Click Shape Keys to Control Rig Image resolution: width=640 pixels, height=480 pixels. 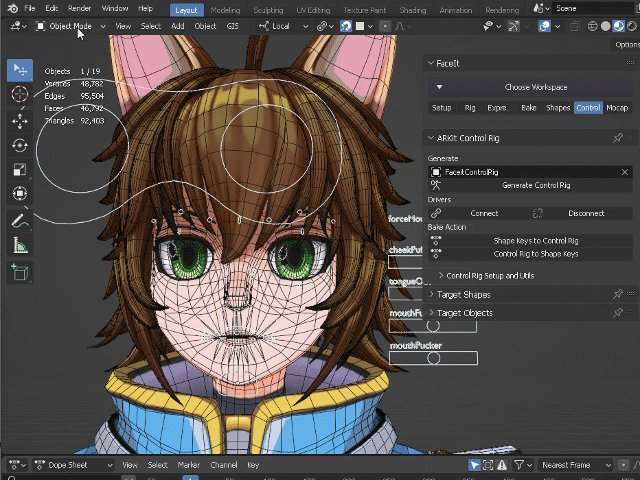pos(531,241)
